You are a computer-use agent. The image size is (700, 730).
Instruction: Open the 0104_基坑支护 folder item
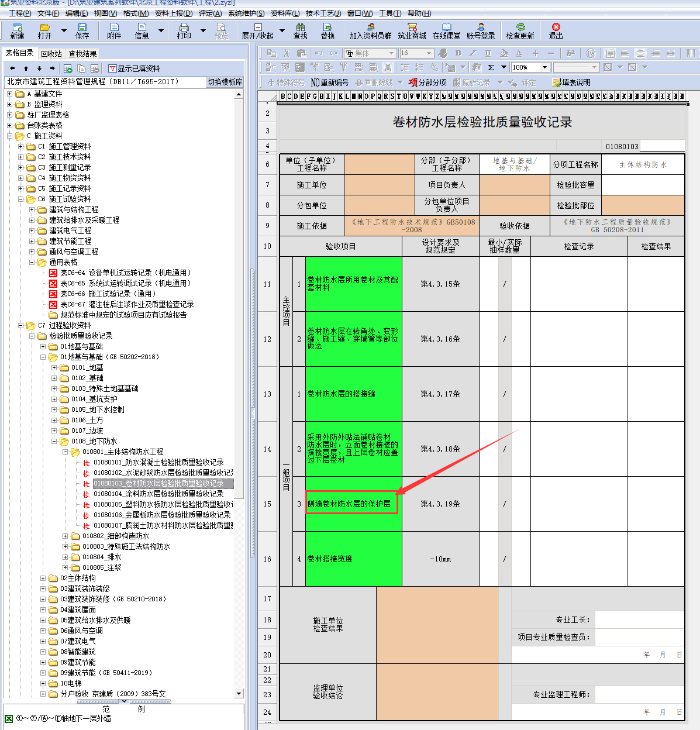point(94,399)
